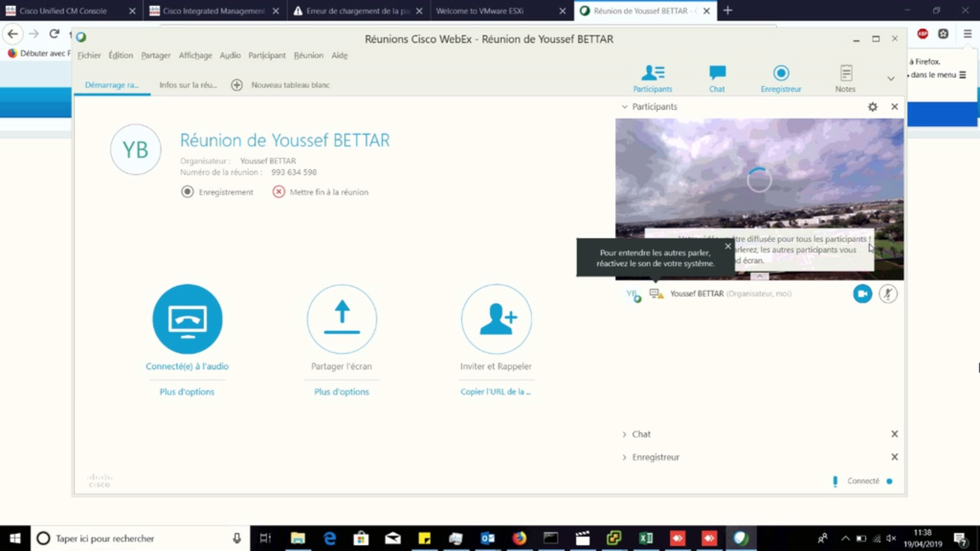Viewport: 980px width, 551px height.
Task: Click the Inviter et Rappeler icon
Action: click(x=496, y=319)
